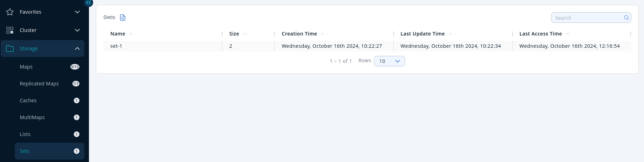Collapse the Storage section chevron

click(77, 48)
